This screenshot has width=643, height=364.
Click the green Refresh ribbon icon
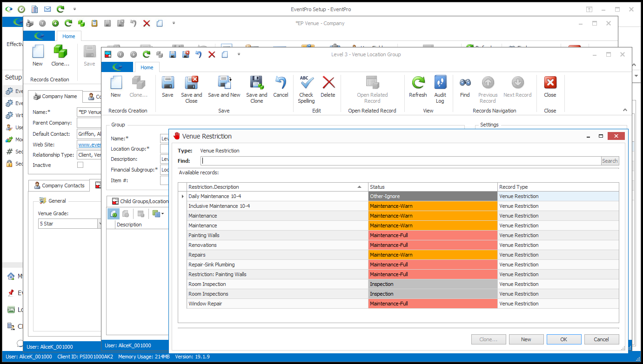click(x=418, y=83)
